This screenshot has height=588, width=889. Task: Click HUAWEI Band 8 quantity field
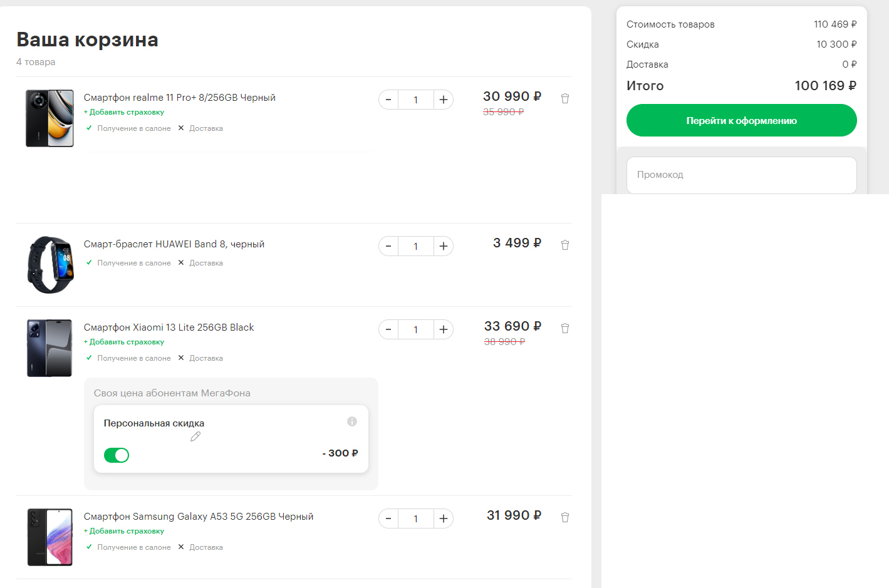[x=416, y=246]
